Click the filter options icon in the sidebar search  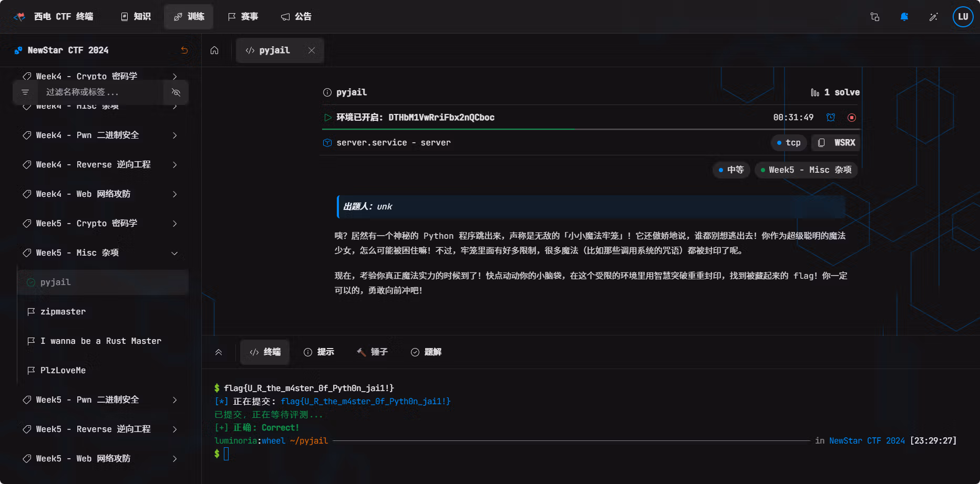pyautogui.click(x=25, y=92)
